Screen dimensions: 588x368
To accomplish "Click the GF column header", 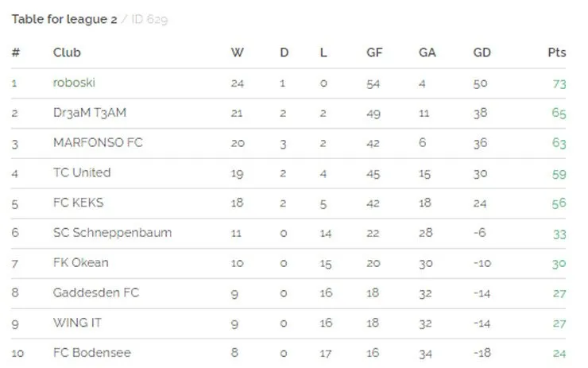I will (374, 52).
